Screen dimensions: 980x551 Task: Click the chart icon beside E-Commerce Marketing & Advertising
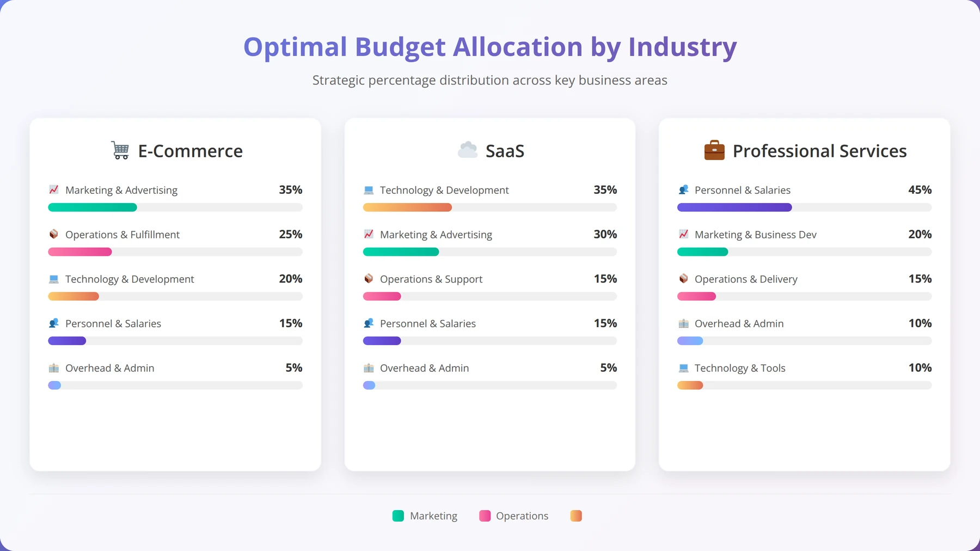(x=53, y=189)
